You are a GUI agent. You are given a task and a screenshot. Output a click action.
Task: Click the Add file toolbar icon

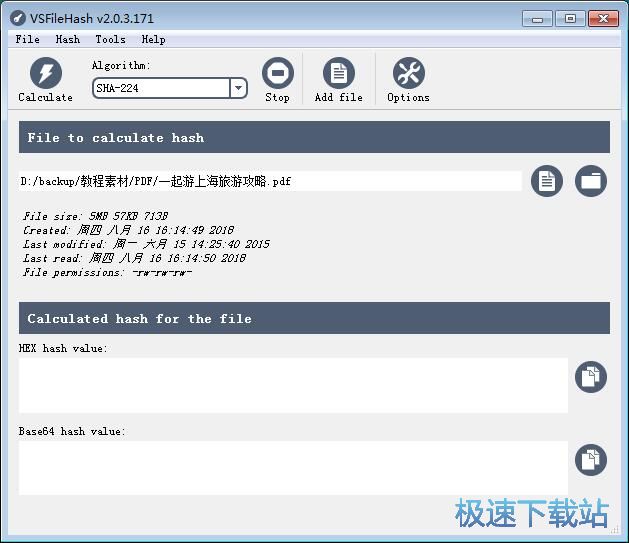pyautogui.click(x=339, y=73)
